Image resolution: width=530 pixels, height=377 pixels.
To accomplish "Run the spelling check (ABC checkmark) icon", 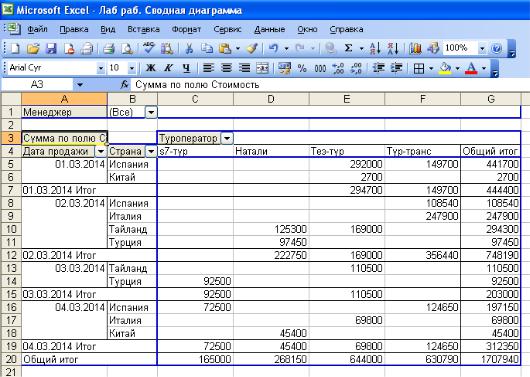I will click(148, 49).
